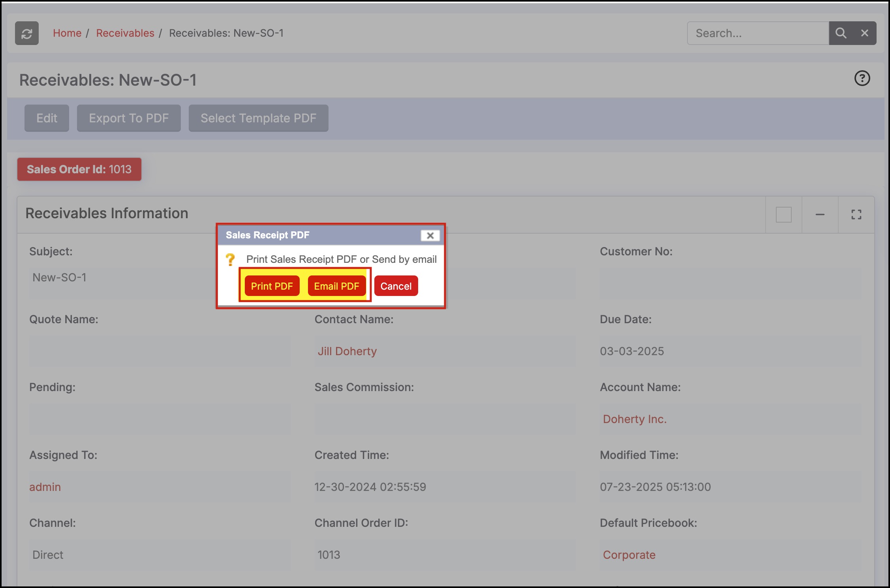890x588 pixels.
Task: Select the modified time 07-23-2025 05:13:00
Action: [655, 487]
